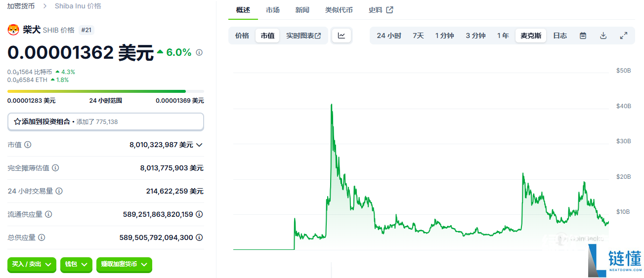Click the info icon after 589,251,863,820,159
644x278 pixels.
(199, 214)
